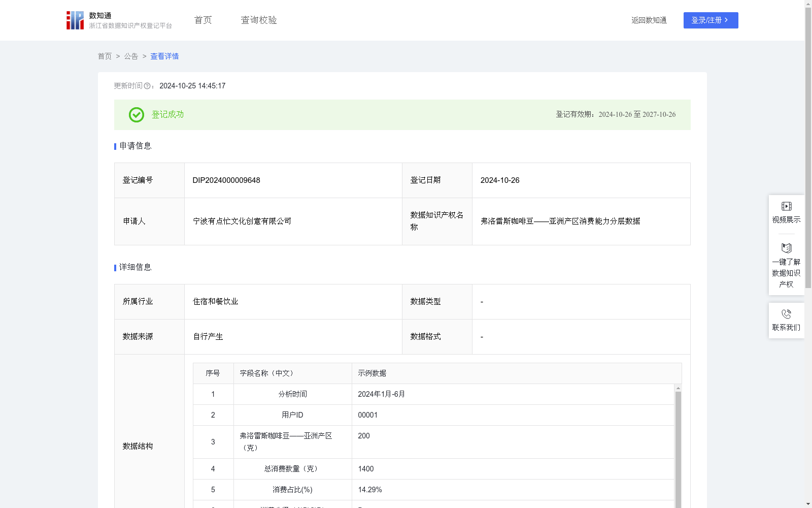This screenshot has height=508, width=812.
Task: Click the 登记编号 label cell
Action: tap(149, 180)
